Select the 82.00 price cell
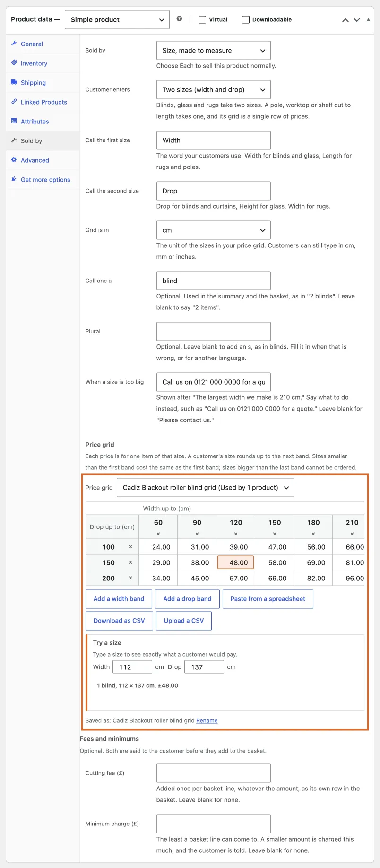Image resolution: width=380 pixels, height=868 pixels. click(x=313, y=578)
